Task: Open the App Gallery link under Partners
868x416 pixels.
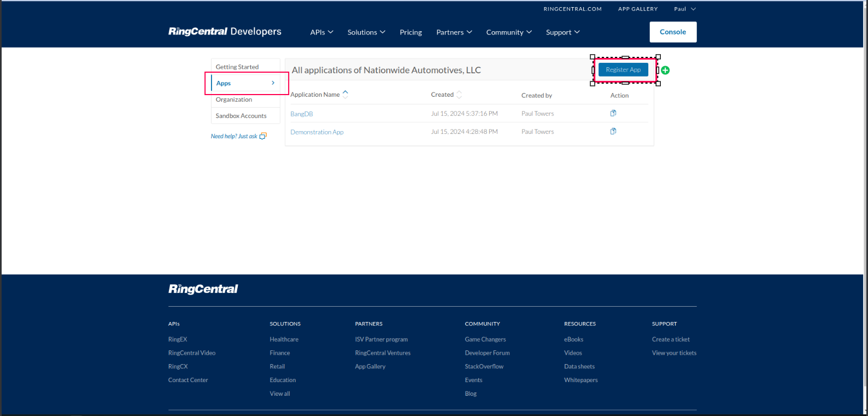Action: click(370, 367)
